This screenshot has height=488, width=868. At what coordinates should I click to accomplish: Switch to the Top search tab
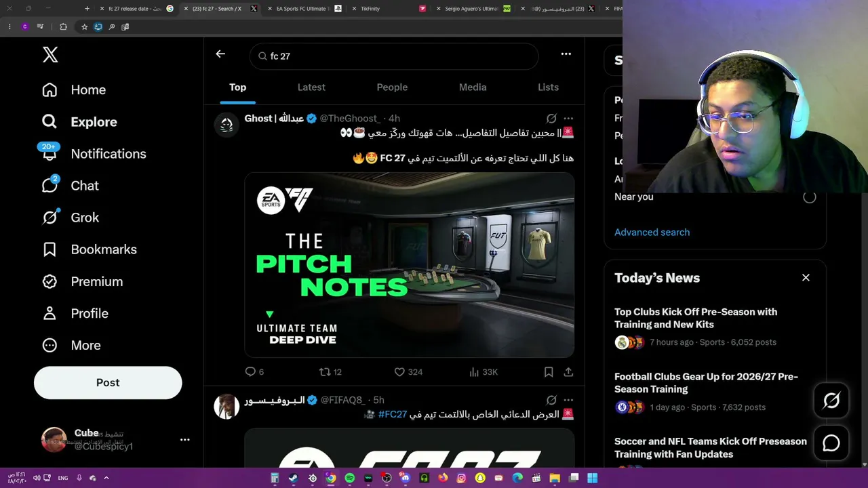[237, 87]
